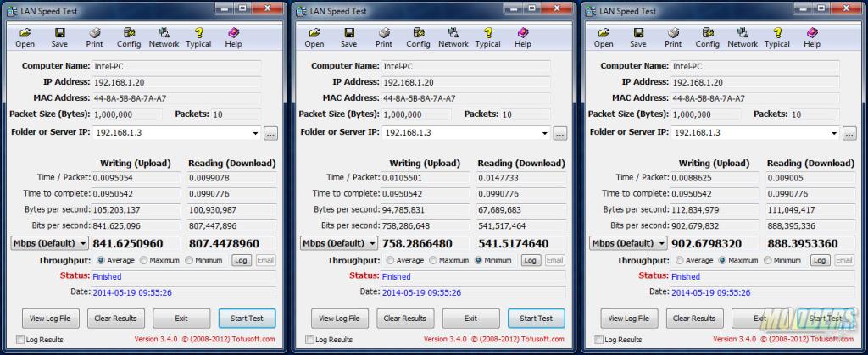Screen dimensions: 868x355
Task: Click Clear Results in the middle window
Action: (405, 319)
